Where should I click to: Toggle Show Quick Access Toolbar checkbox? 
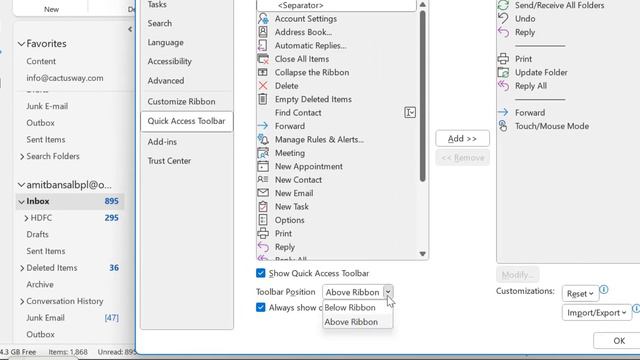[260, 273]
